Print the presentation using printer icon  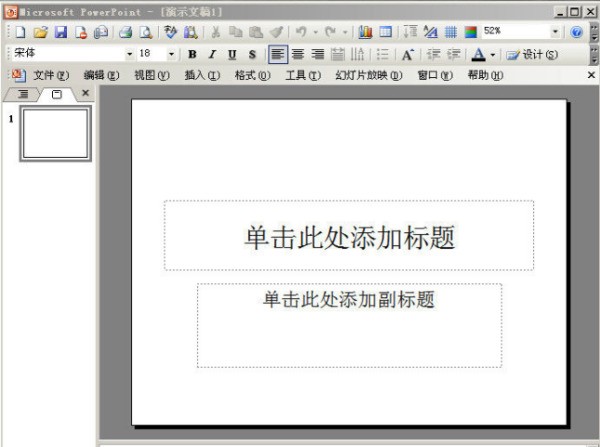click(126, 32)
